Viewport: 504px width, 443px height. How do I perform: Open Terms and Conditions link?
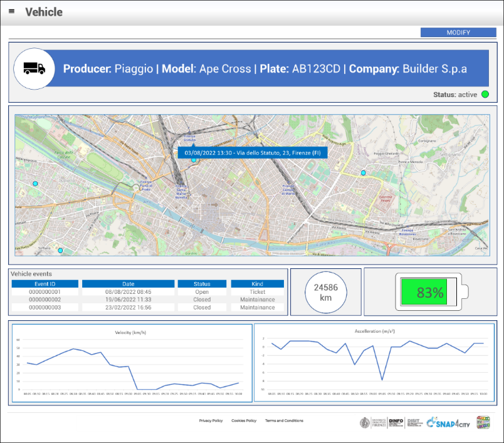(284, 421)
